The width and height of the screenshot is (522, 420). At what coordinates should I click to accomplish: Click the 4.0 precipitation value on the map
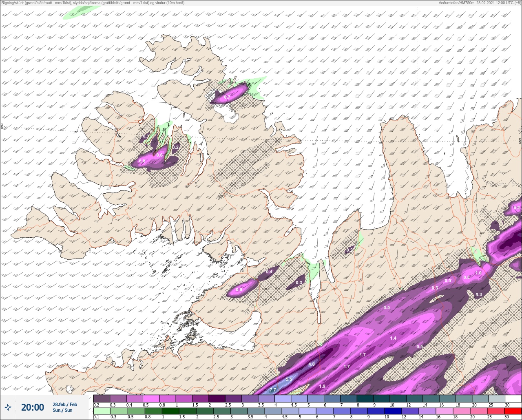click(x=312, y=364)
